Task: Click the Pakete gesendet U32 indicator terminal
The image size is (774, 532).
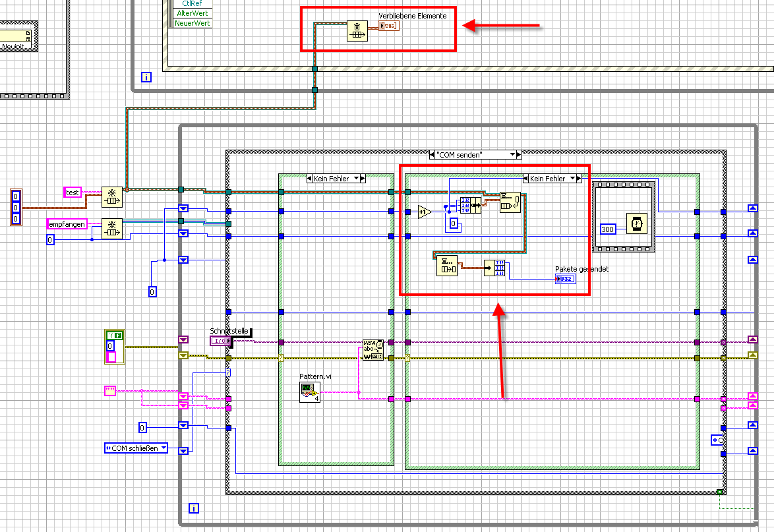Action: tap(565, 279)
